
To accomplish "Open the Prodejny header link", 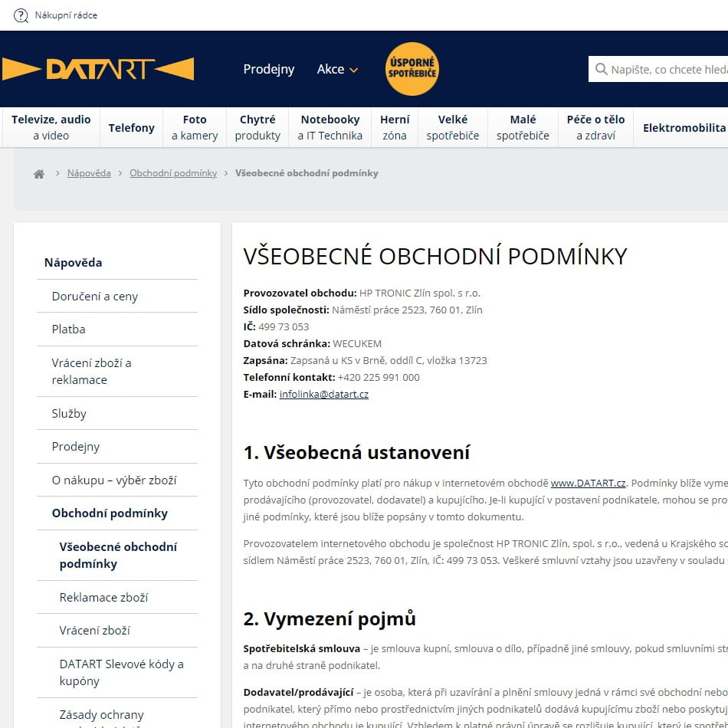I will pyautogui.click(x=268, y=69).
